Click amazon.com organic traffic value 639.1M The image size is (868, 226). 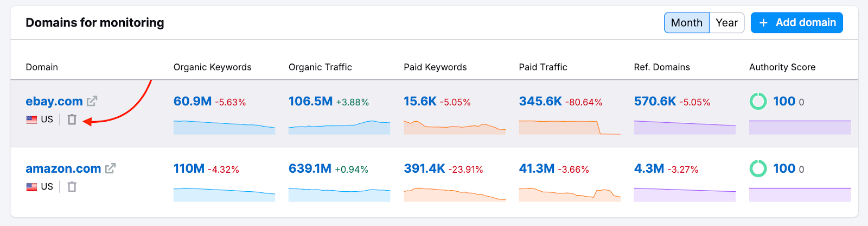click(x=310, y=168)
